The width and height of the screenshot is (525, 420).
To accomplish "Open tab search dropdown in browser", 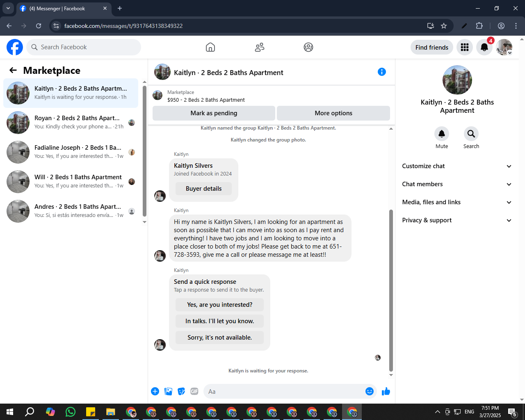I will click(x=8, y=8).
